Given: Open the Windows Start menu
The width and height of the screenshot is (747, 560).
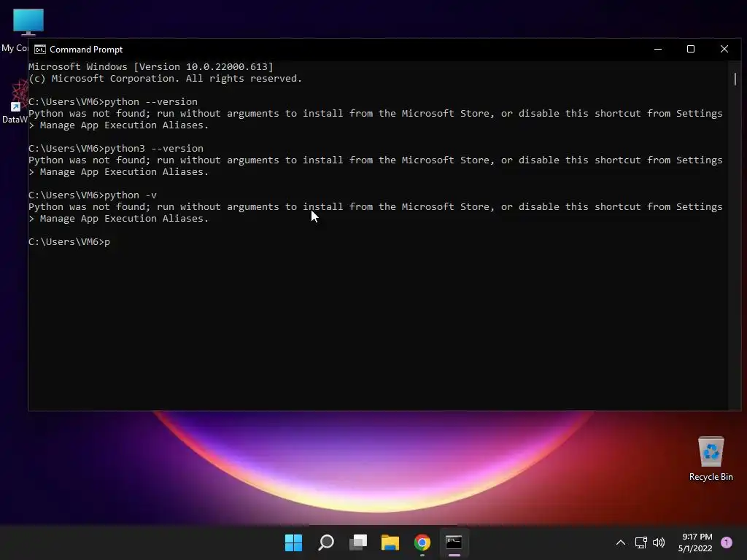Looking at the screenshot, I should 293,542.
